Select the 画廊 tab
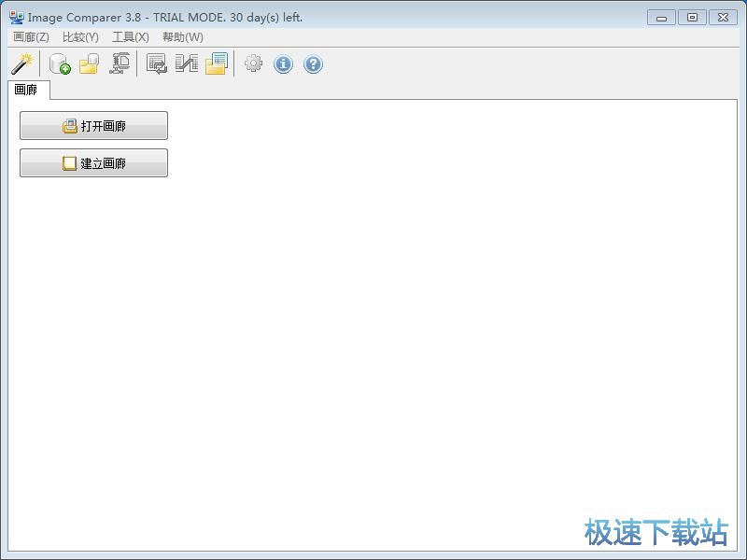 coord(29,90)
